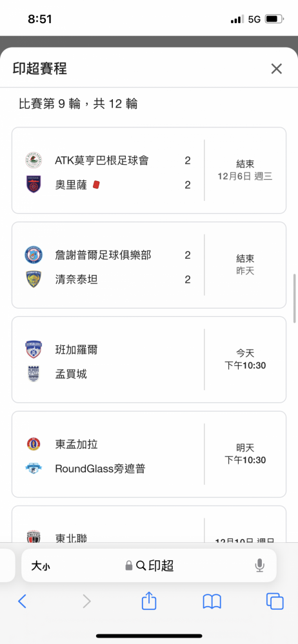This screenshot has width=298, height=644.
Task: Tap the 奧里薩 team crest
Action: [x=34, y=184]
